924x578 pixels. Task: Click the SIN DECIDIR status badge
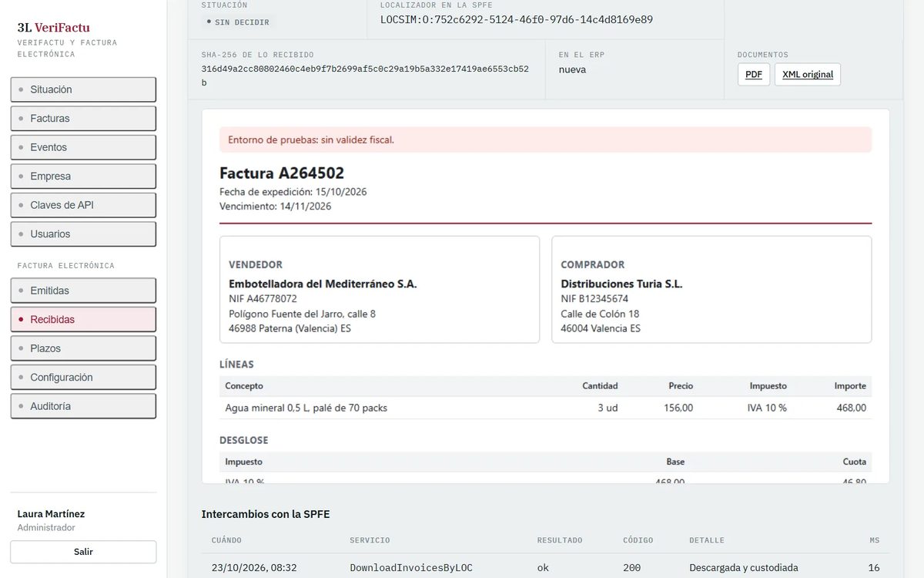[238, 22]
